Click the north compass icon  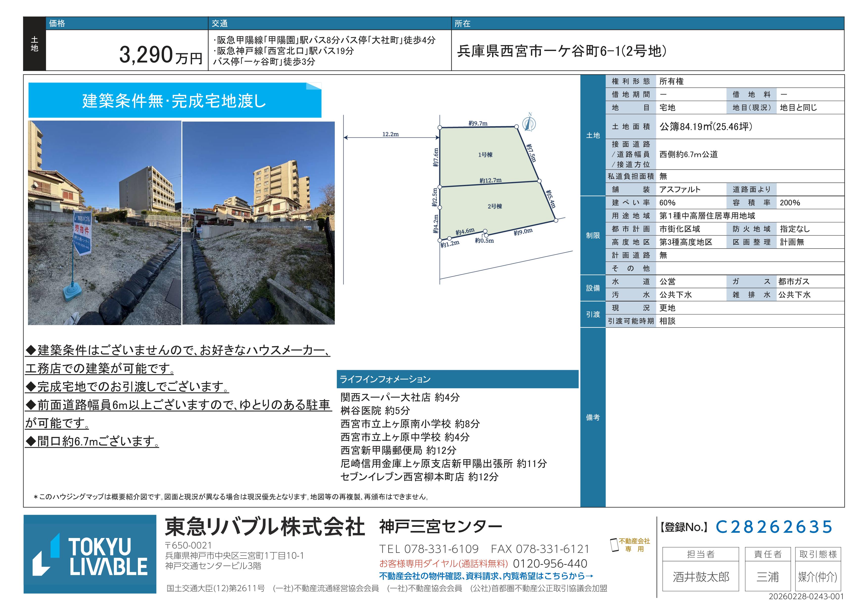click(x=529, y=123)
